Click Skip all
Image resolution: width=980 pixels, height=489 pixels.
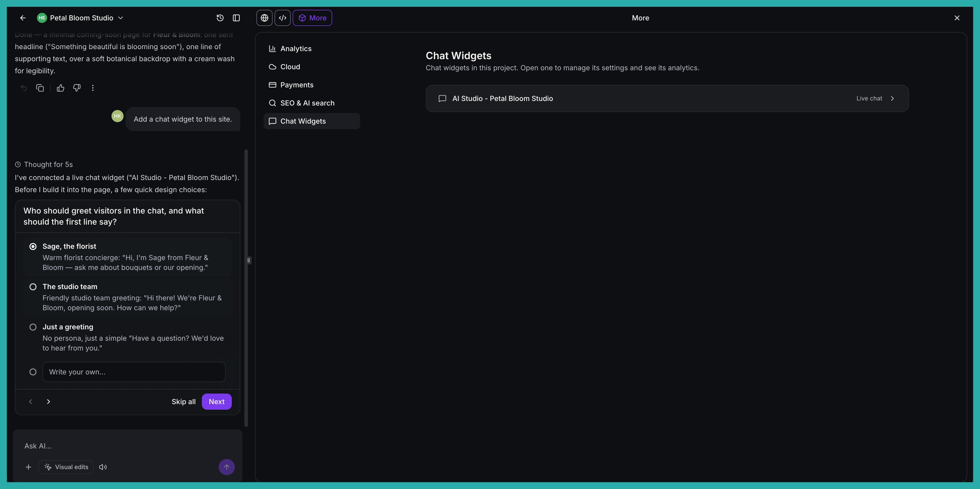point(183,401)
